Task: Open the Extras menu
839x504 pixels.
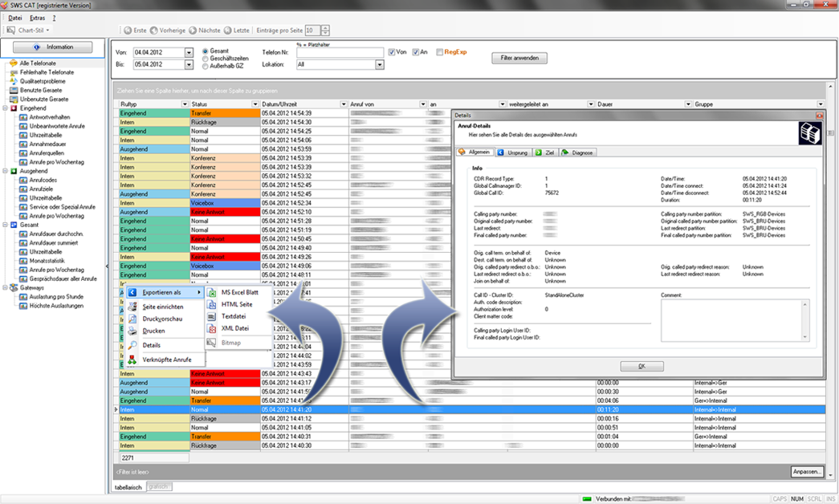Action: click(x=38, y=18)
